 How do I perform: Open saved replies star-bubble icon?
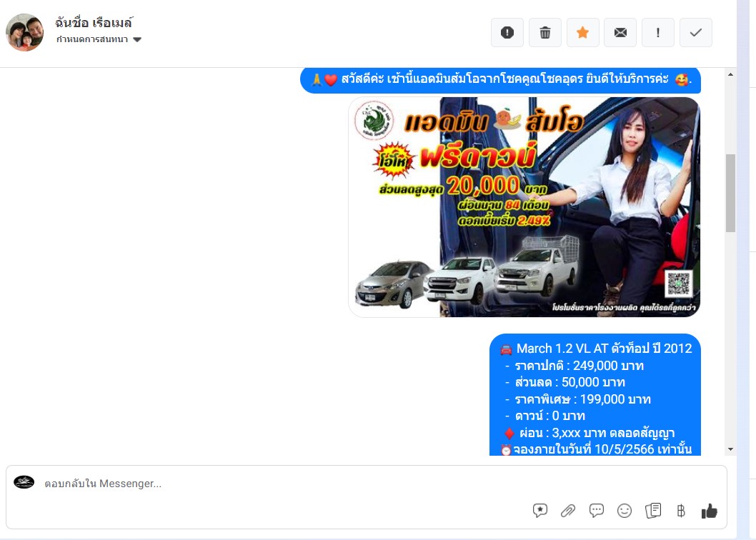pyautogui.click(x=540, y=511)
